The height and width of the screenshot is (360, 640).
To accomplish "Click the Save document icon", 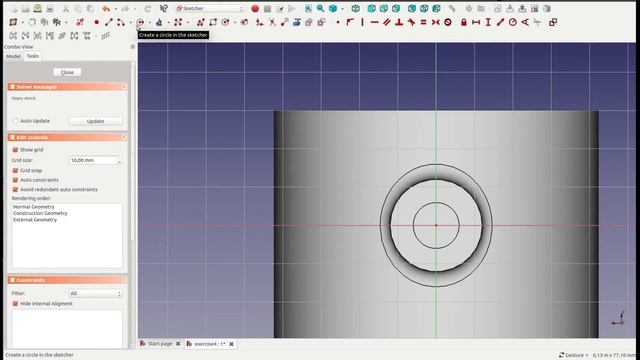I will (x=38, y=9).
